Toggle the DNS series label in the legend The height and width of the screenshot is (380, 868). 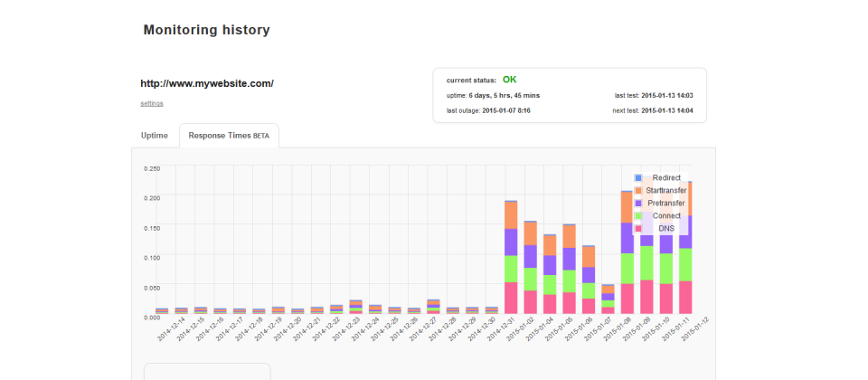tap(666, 228)
